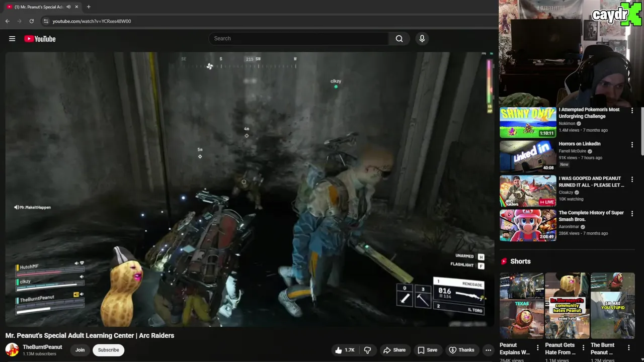This screenshot has height=362, width=644.
Task: Click the 1:10:11 duration badge
Action: point(547,133)
